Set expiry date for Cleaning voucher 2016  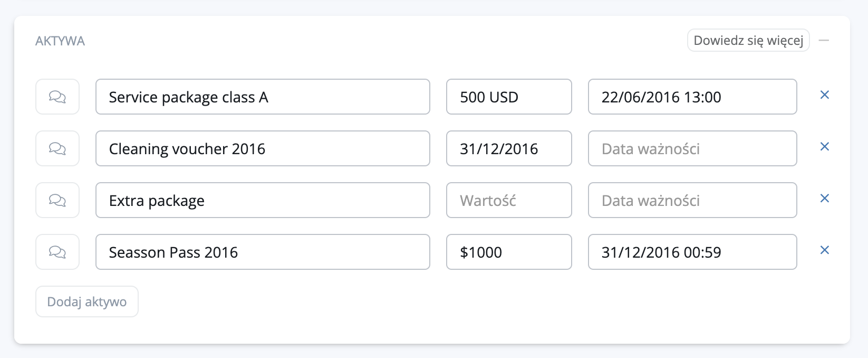tap(692, 148)
